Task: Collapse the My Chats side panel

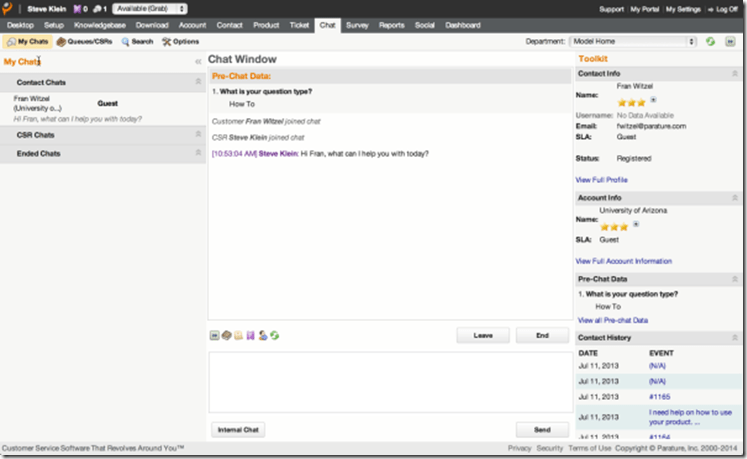Action: [x=197, y=61]
